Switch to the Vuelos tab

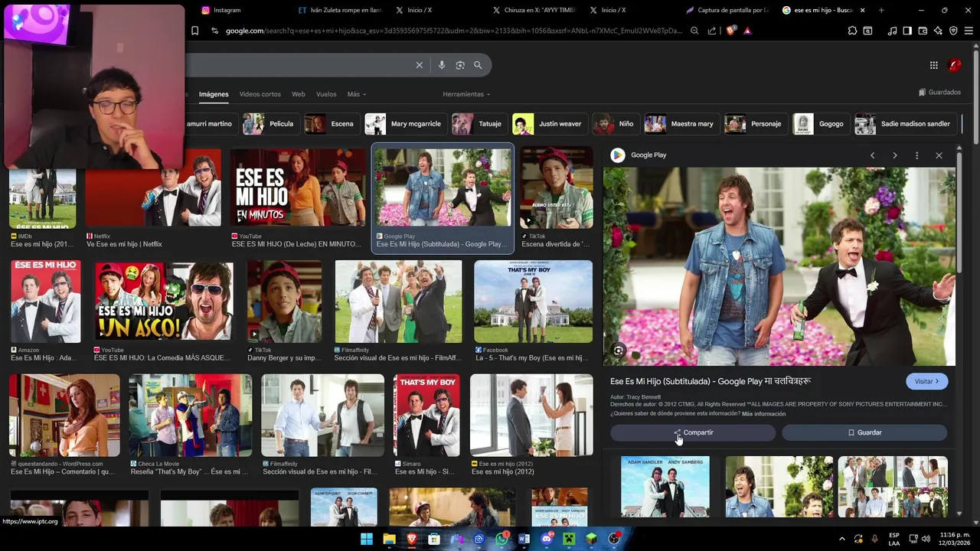point(326,94)
